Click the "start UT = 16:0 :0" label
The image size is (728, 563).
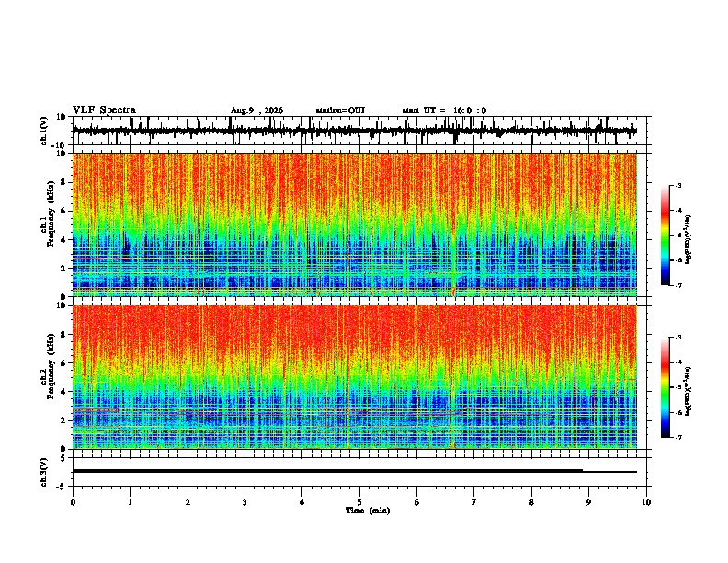(444, 110)
